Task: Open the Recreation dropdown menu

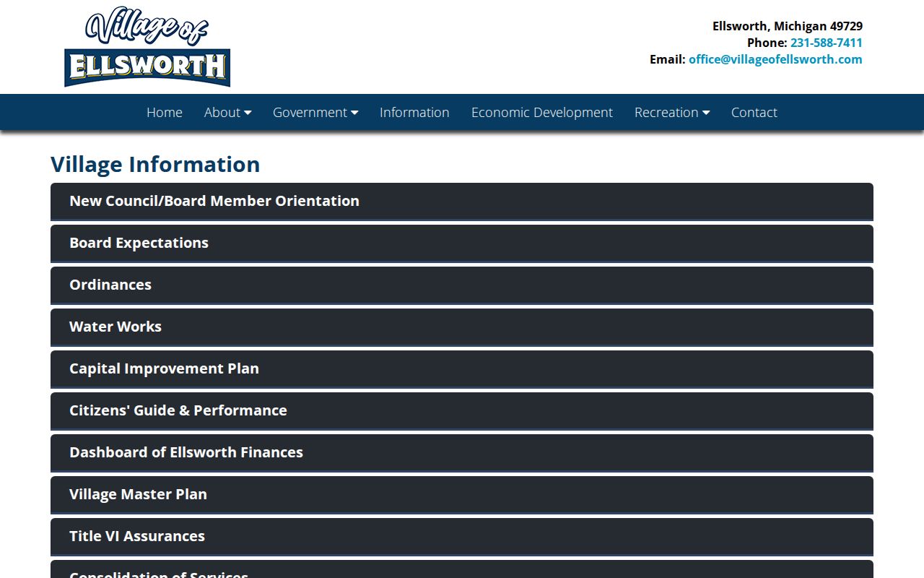Action: (x=672, y=112)
